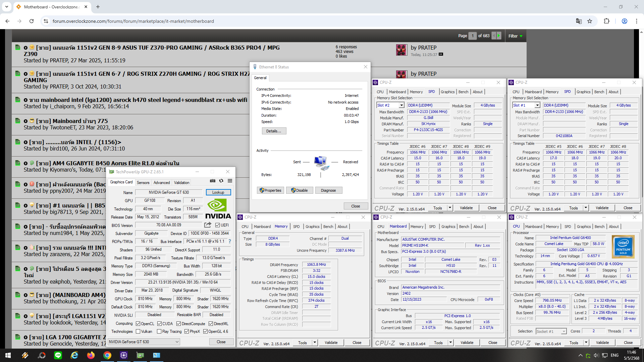Open LINE app in taskbar
Image resolution: width=644 pixels, height=362 pixels.
58,355
